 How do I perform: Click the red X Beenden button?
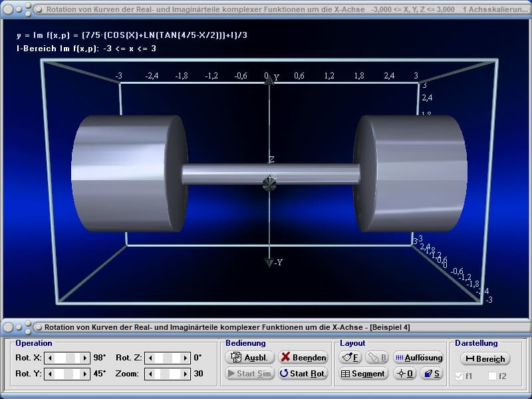point(303,357)
